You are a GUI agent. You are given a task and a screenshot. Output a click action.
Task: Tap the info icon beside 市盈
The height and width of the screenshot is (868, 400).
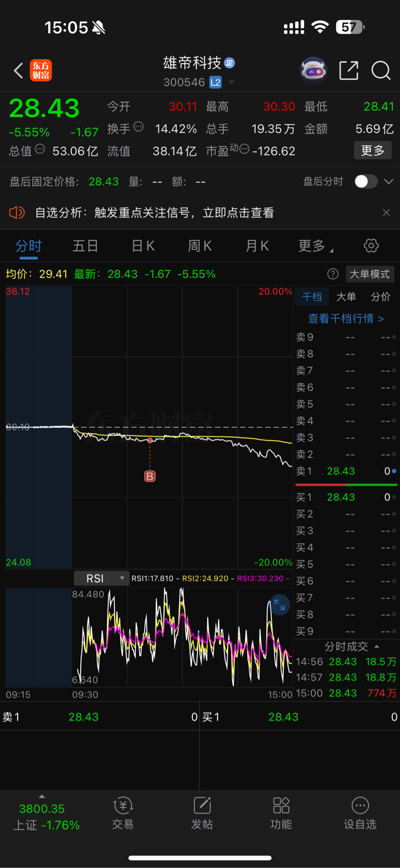[x=244, y=149]
